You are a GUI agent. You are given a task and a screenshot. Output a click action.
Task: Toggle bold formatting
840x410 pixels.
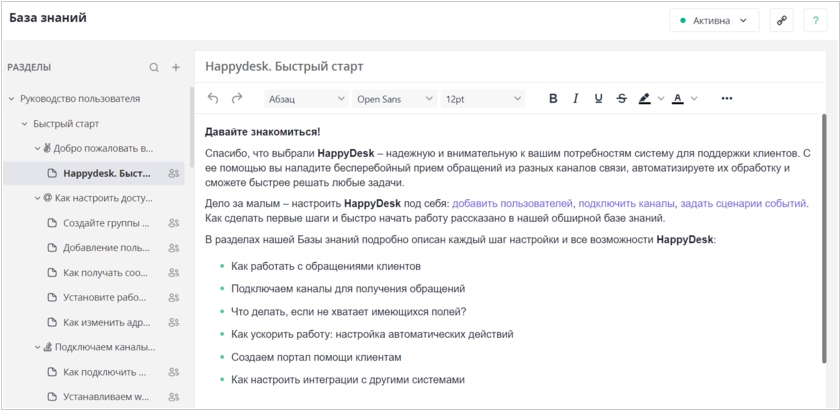point(553,99)
